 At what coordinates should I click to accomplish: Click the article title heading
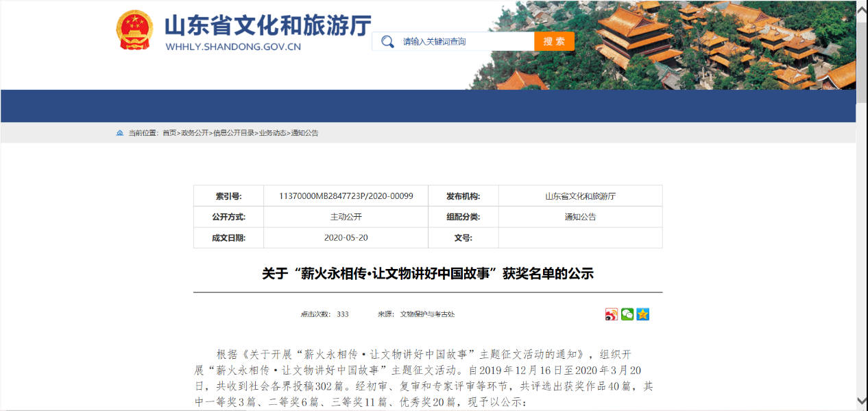coord(427,274)
